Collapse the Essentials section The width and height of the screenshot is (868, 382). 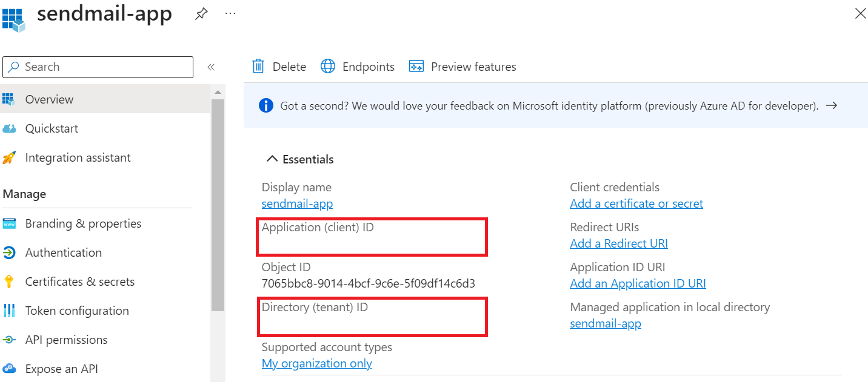(271, 159)
